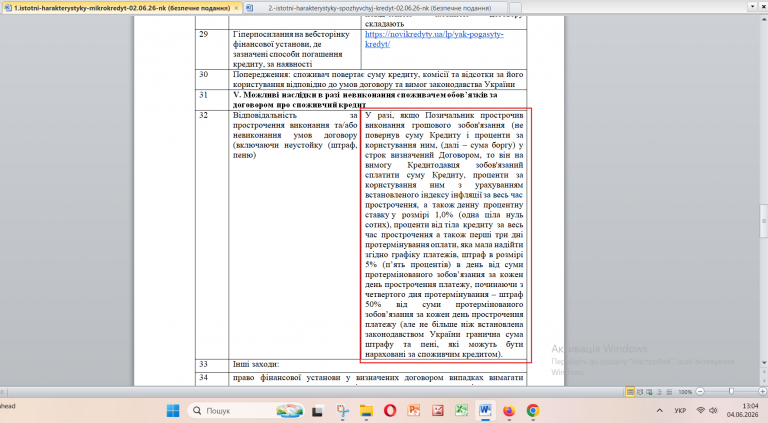Click the taskbar search box Пошук

[x=246, y=410]
